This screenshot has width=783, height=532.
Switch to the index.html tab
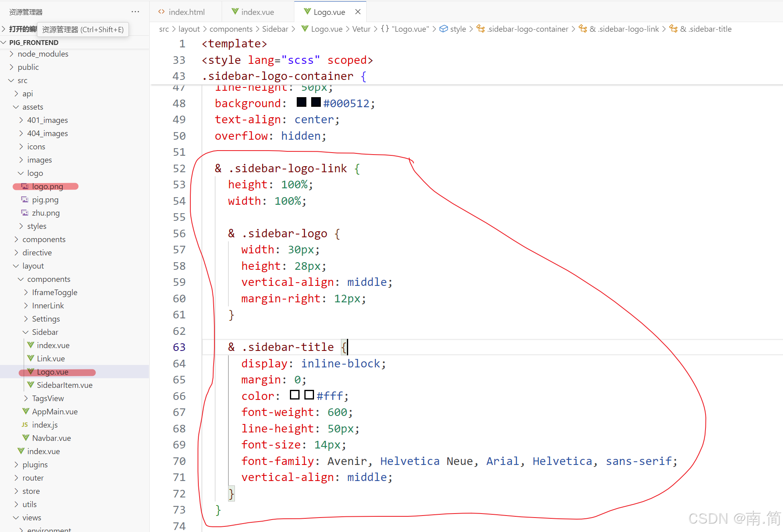[186, 12]
